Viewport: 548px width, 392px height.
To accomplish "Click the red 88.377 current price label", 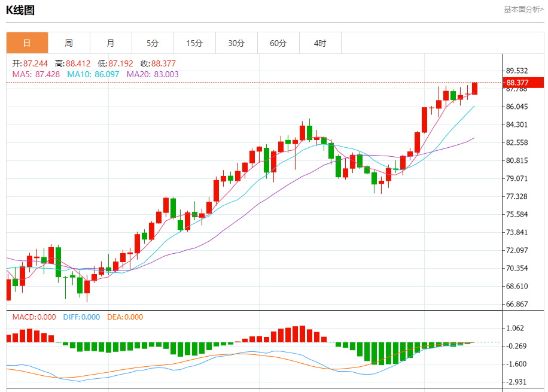I will point(523,83).
